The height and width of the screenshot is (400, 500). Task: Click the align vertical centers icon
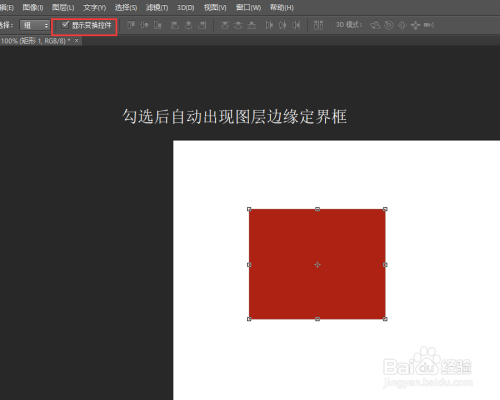(x=144, y=25)
